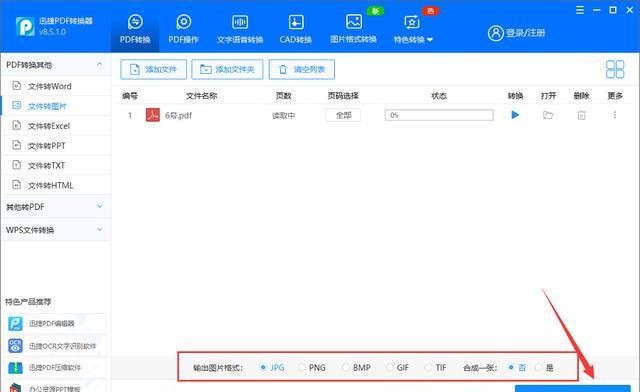This screenshot has width=640, height=392.
Task: Select PNG output format
Action: pyautogui.click(x=312, y=368)
